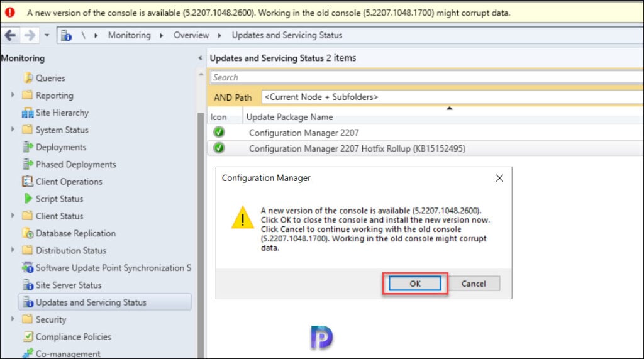644x359 pixels.
Task: Click the Software Update Point Synchronization icon
Action: (x=28, y=267)
